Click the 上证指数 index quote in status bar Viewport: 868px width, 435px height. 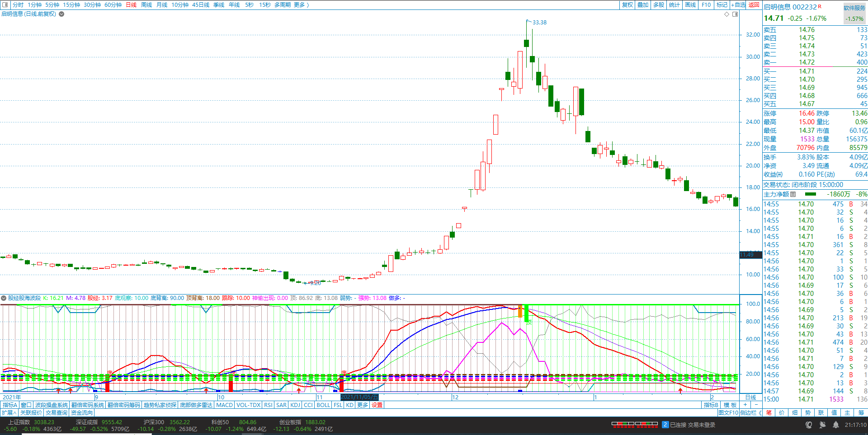(x=32, y=422)
